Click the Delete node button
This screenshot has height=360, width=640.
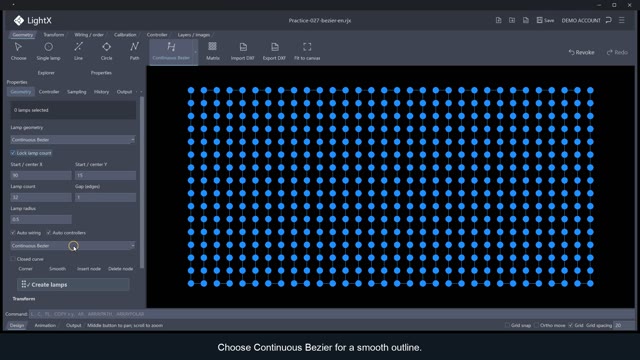[x=120, y=269]
